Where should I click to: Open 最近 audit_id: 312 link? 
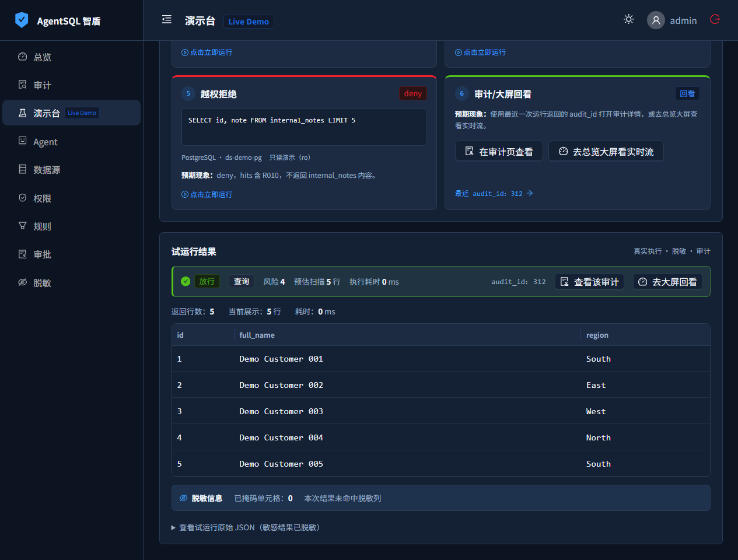click(494, 194)
